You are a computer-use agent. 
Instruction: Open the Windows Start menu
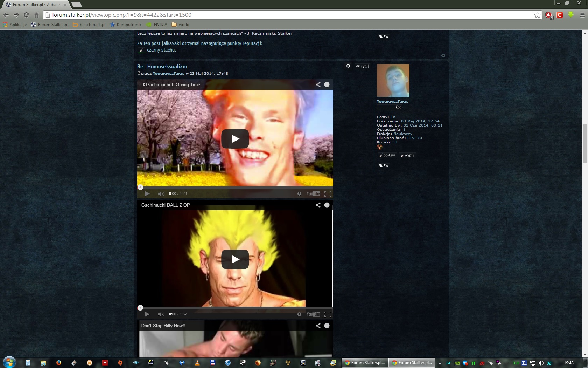coord(9,362)
